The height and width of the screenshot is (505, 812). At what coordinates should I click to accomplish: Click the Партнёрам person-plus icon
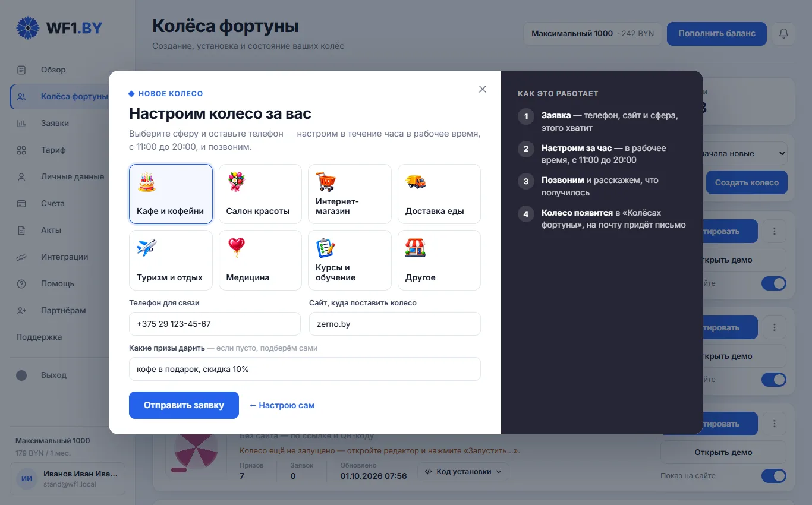click(x=21, y=310)
